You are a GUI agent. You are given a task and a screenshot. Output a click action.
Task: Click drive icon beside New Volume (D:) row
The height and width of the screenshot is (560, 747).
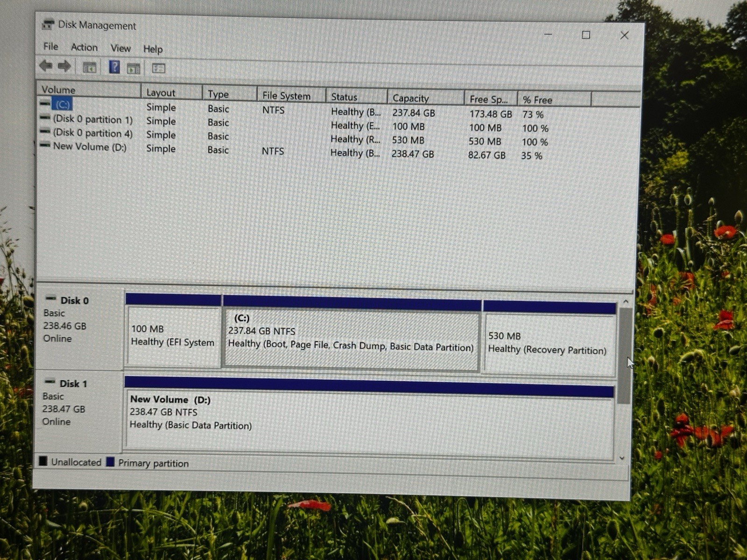pyautogui.click(x=45, y=145)
